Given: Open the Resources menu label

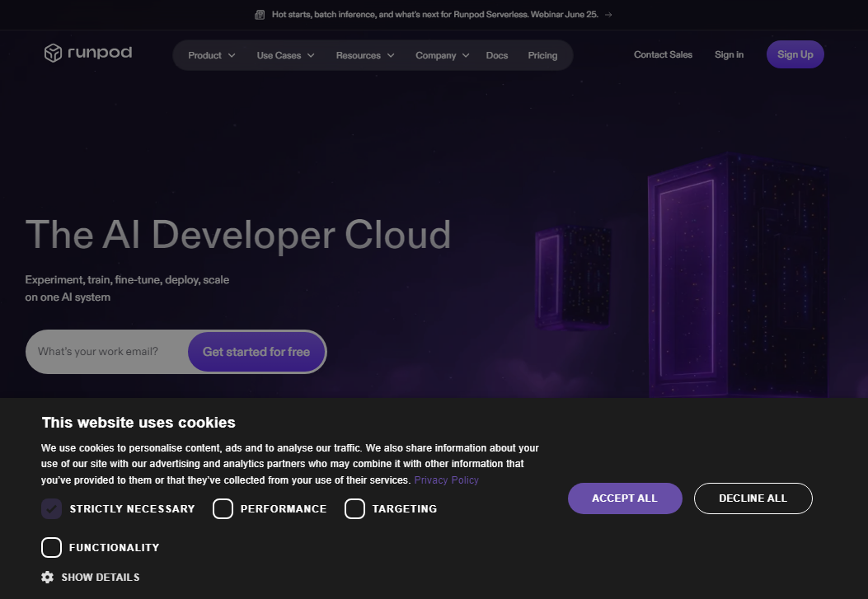Looking at the screenshot, I should tap(358, 55).
